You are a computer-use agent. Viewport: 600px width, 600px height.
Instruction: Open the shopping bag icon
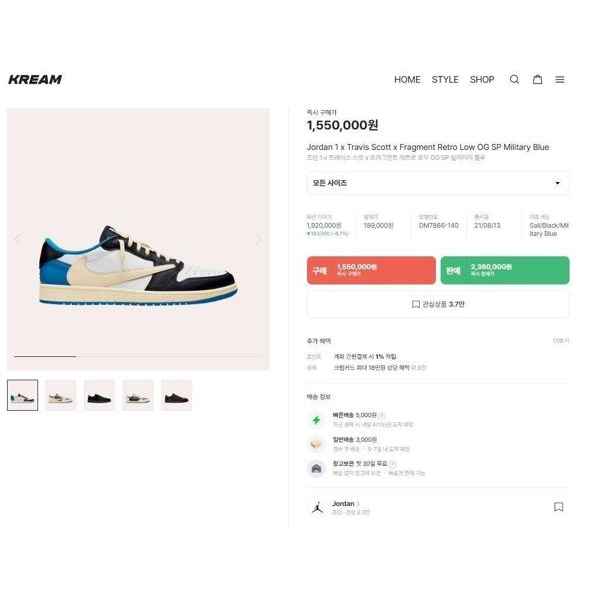tap(538, 79)
